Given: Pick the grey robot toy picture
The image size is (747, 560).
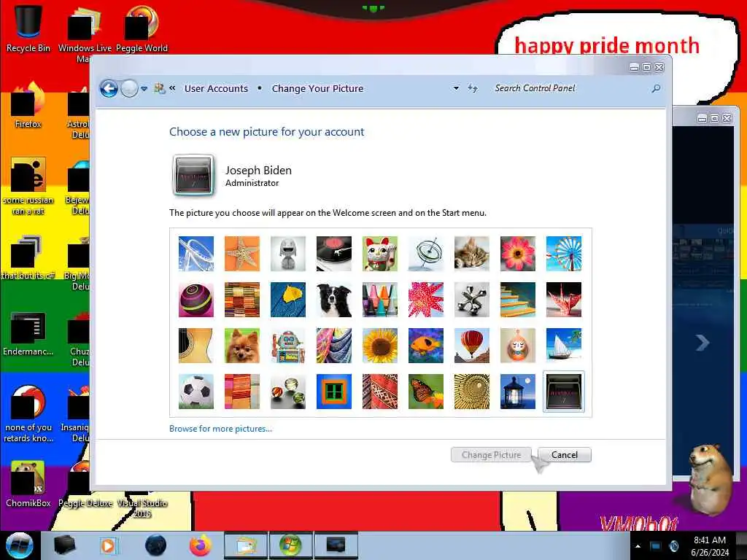Looking at the screenshot, I should 288,254.
